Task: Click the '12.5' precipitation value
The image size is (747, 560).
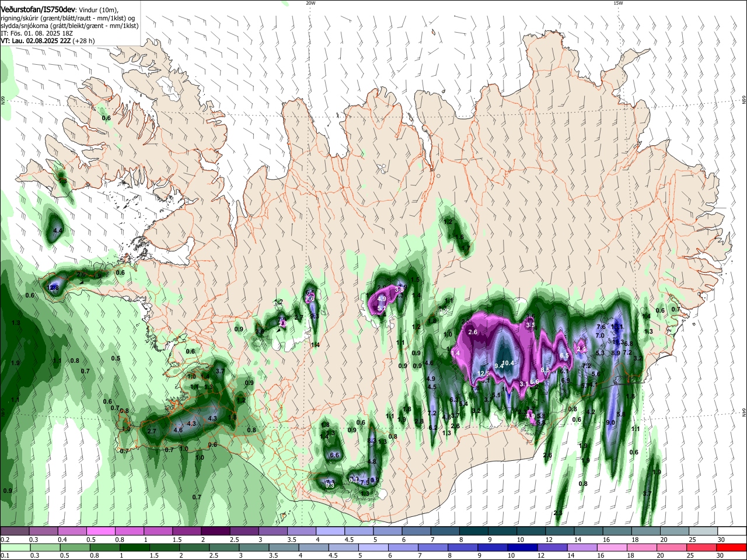Action: (x=483, y=373)
